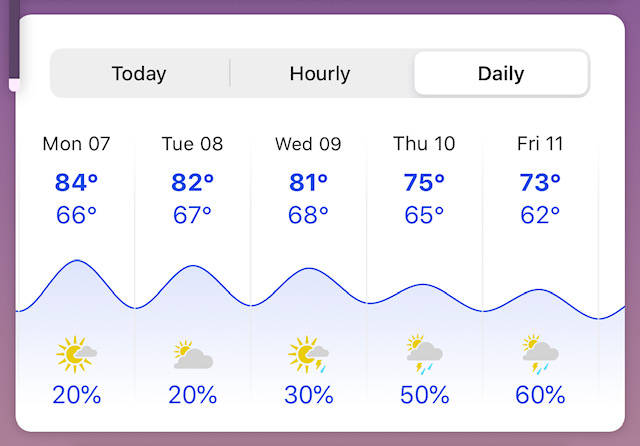
Task: Click Monday's 84° high temperature
Action: pyautogui.click(x=76, y=182)
